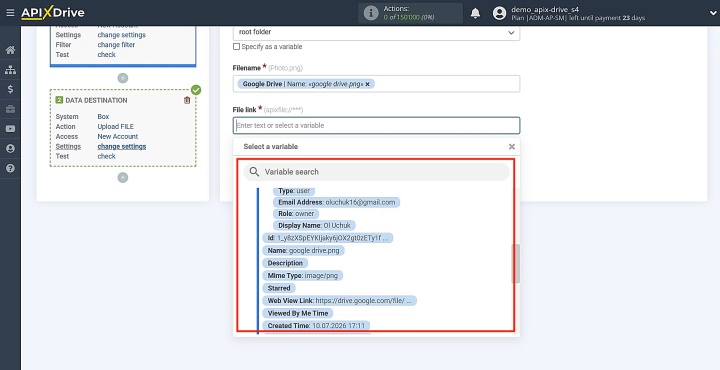The image size is (720, 370).
Task: Click the account avatar icon
Action: [x=499, y=13]
